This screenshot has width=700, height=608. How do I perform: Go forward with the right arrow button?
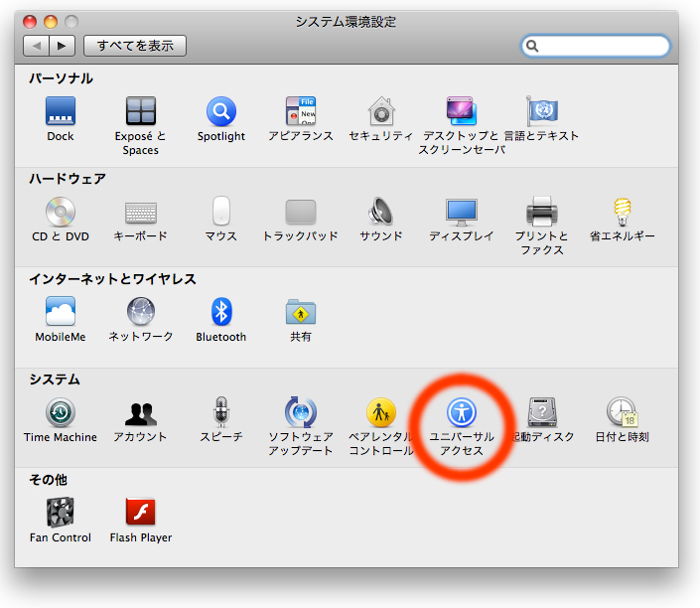pyautogui.click(x=62, y=46)
